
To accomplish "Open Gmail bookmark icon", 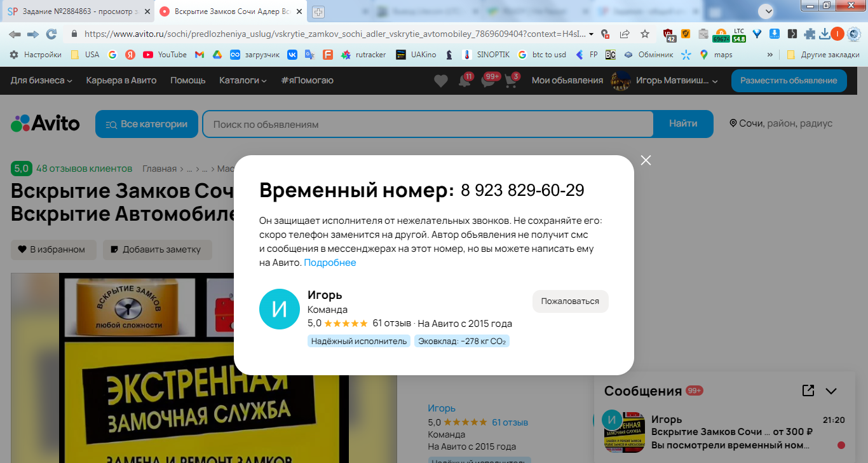I will click(x=199, y=55).
